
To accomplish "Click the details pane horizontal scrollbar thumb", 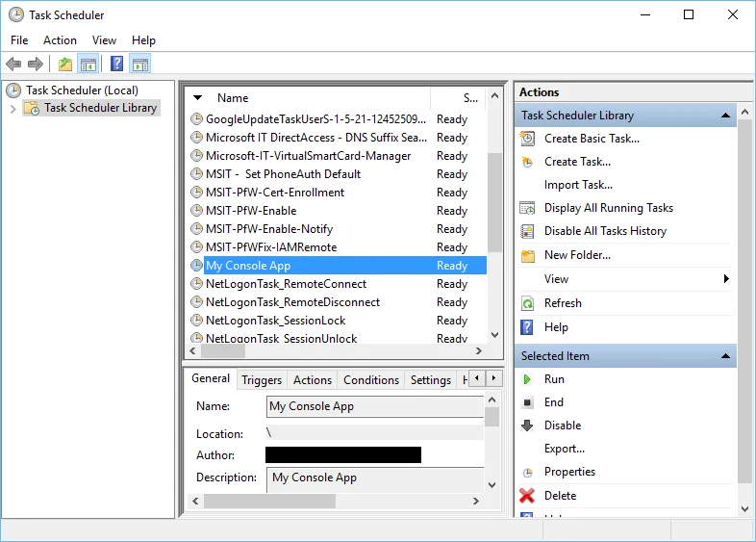I will (269, 501).
